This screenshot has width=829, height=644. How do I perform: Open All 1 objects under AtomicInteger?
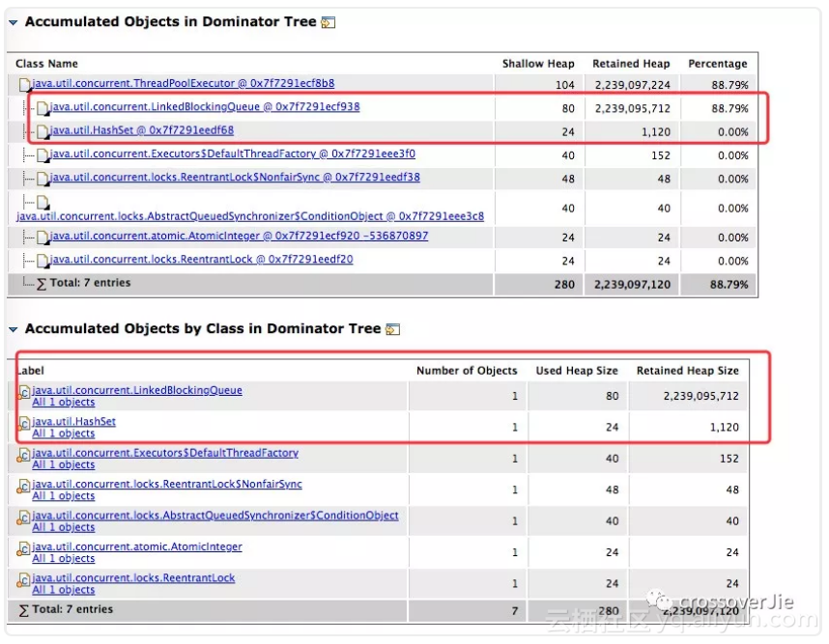coord(64,558)
